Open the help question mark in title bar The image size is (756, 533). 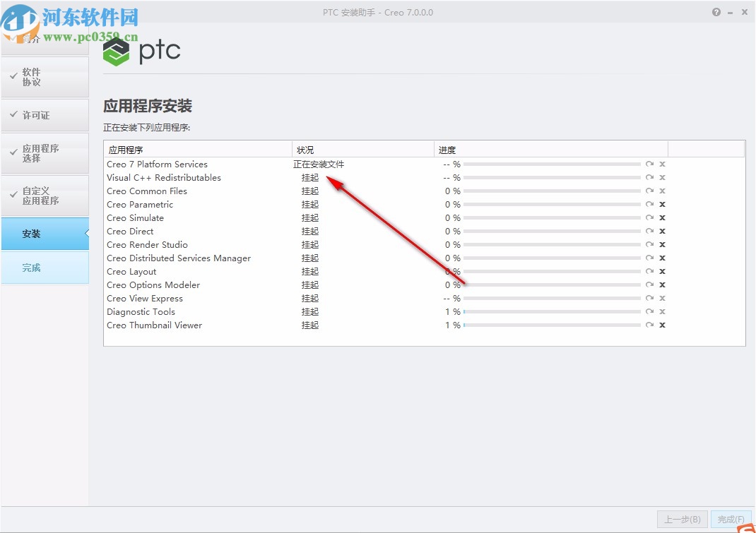tap(716, 12)
